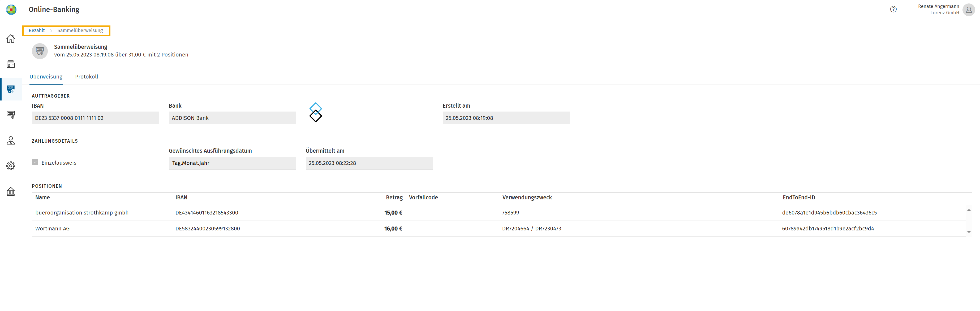Click the Sammelüberweisung round header icon
This screenshot has height=311, width=980.
pyautogui.click(x=40, y=51)
